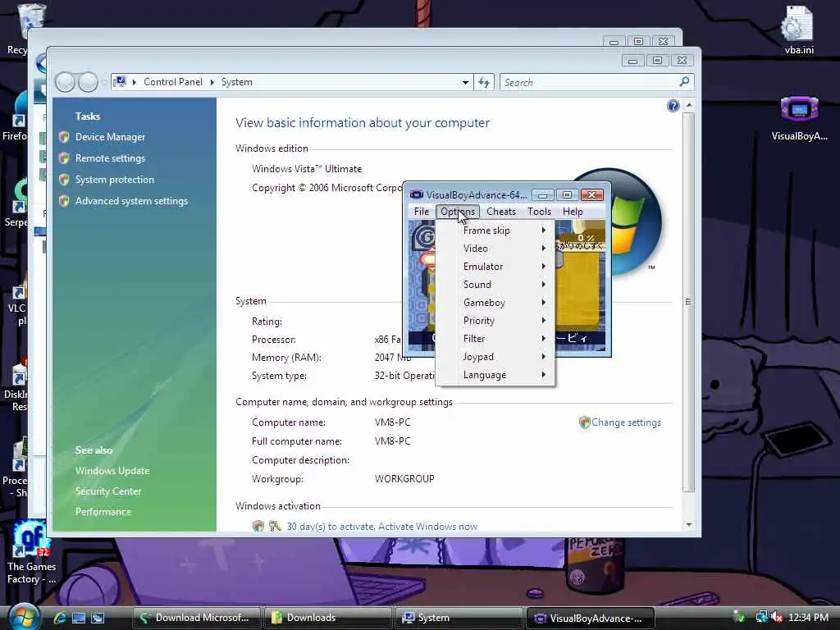Viewport: 840px width, 630px height.
Task: Open the Joypad submenu
Action: 495,357
